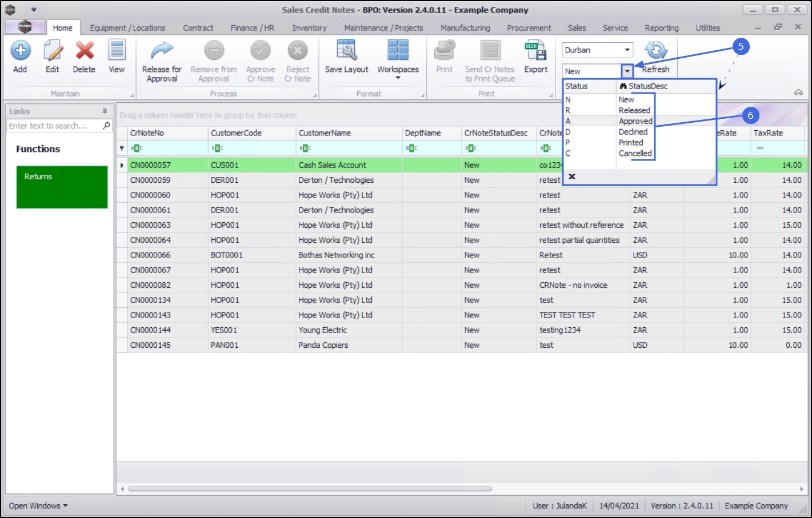Click the Refresh icon
Screen dimensions: 812x518
coord(655,51)
